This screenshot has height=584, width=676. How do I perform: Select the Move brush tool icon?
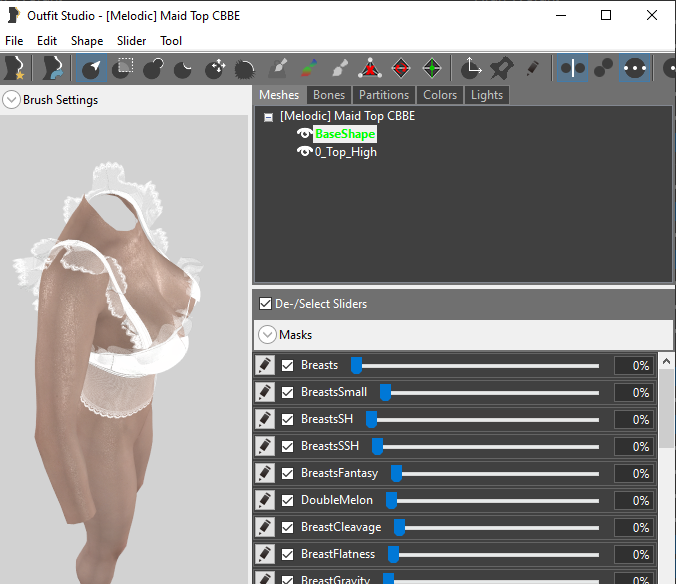click(x=215, y=68)
